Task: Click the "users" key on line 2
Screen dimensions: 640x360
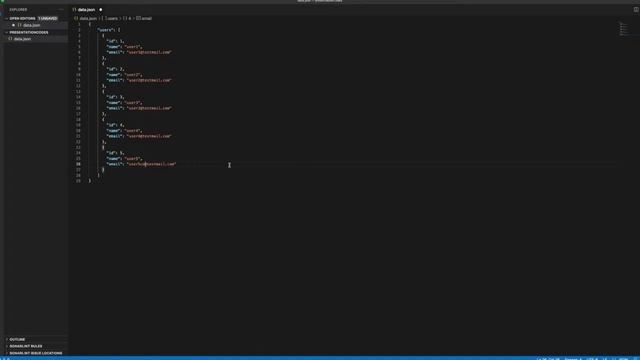Action: click(105, 30)
